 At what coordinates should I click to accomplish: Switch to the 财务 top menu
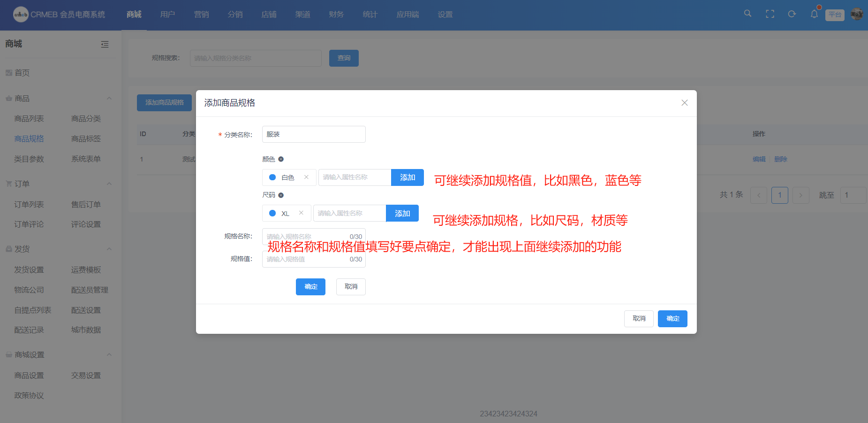point(336,15)
